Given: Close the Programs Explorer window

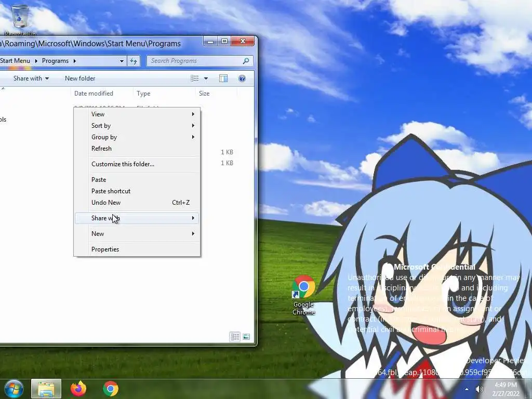Looking at the screenshot, I should (243, 42).
